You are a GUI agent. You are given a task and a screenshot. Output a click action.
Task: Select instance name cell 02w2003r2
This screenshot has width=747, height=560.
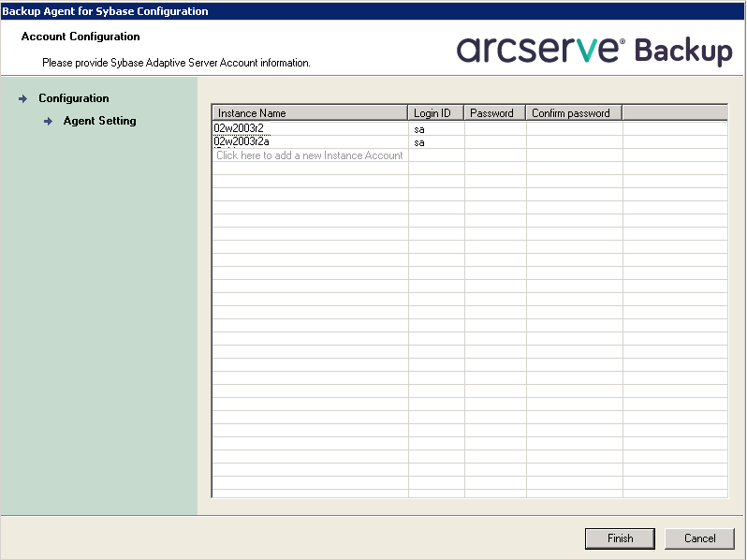[x=310, y=128]
